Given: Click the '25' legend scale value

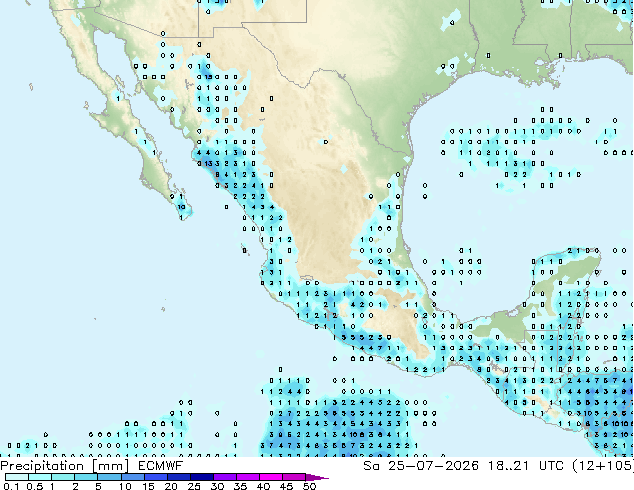Looking at the screenshot, I should 194,486.
